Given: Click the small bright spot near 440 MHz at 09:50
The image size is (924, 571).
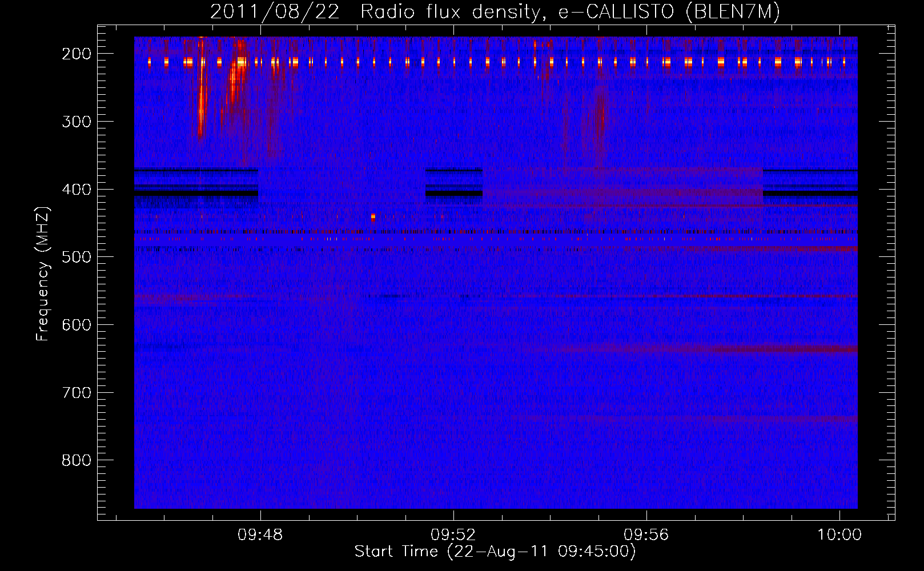Looking at the screenshot, I should 373,217.
